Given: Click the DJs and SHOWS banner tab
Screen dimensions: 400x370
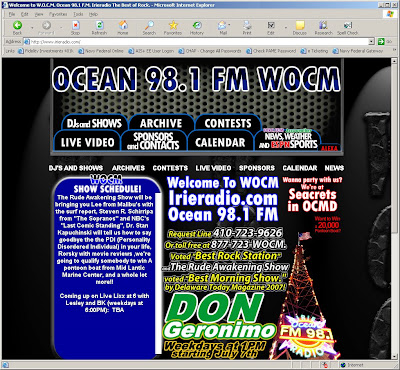Looking at the screenshot, I should [94, 123].
